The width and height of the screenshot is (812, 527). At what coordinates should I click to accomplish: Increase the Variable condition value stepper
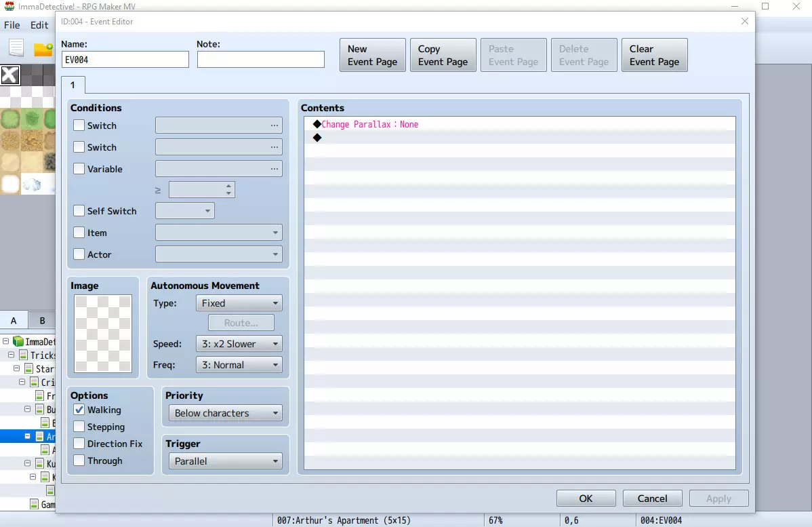pos(228,186)
